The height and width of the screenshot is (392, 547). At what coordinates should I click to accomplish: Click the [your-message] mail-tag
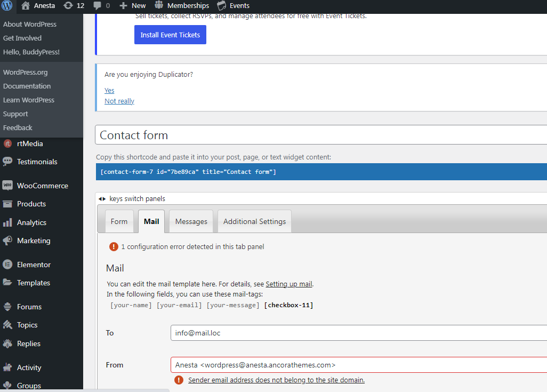click(233, 305)
